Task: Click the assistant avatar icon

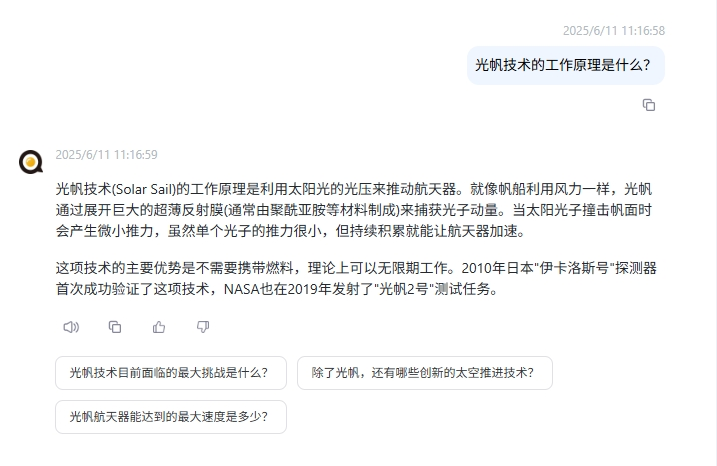Action: click(31, 162)
